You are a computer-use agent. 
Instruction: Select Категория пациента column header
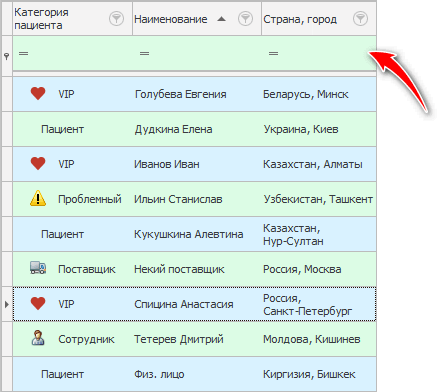pos(73,19)
